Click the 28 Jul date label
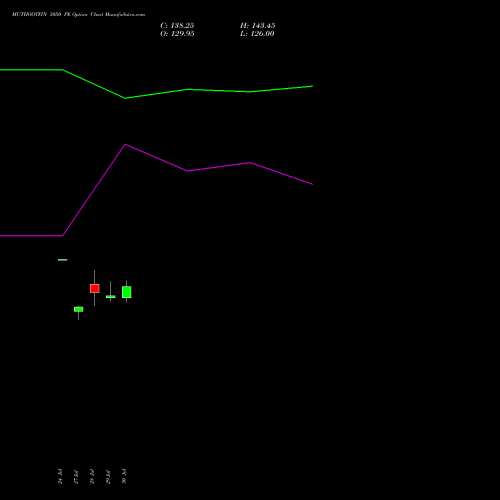This screenshot has height=500, width=500. [x=92, y=476]
